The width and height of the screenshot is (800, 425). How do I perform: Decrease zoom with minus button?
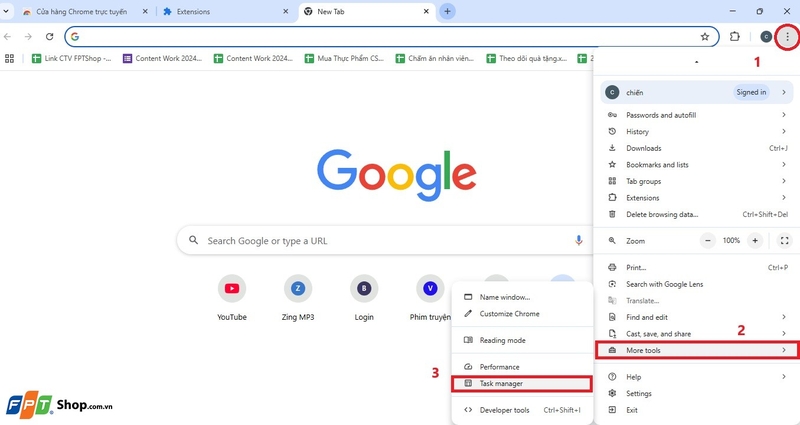pos(708,241)
